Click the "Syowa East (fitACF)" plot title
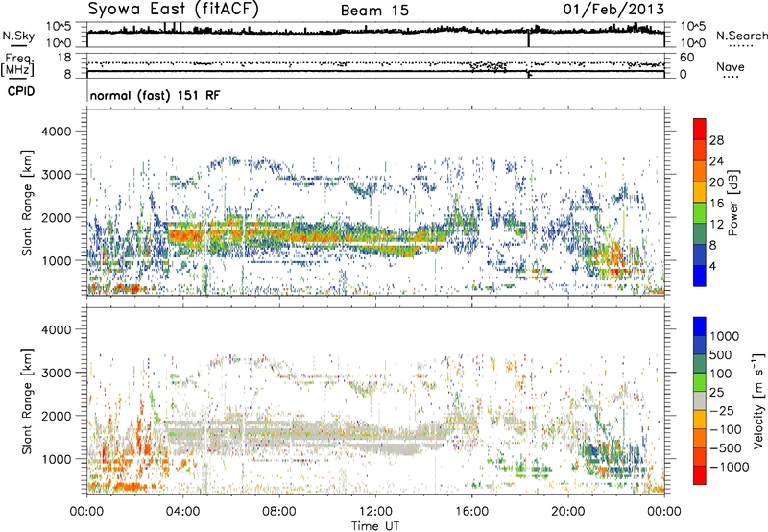The width and height of the screenshot is (768, 532). click(174, 10)
